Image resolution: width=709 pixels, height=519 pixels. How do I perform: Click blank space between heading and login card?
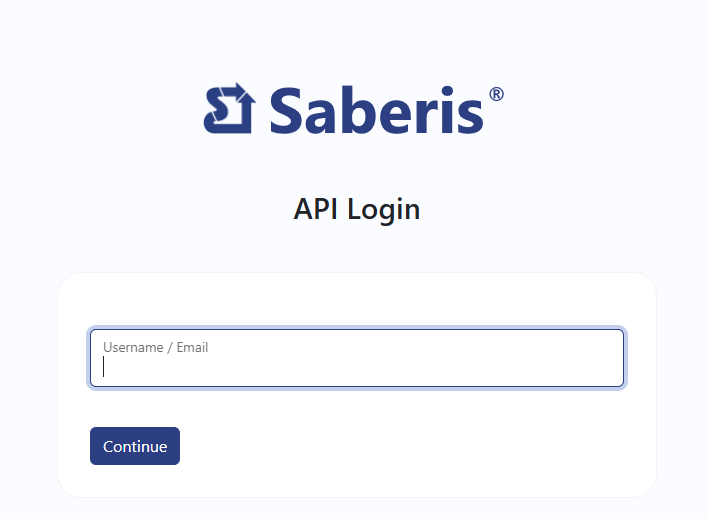354,249
